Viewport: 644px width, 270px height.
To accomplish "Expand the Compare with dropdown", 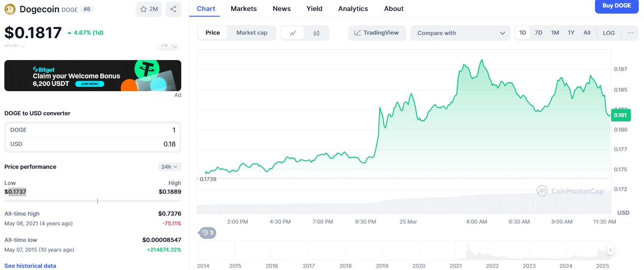I will (x=460, y=33).
